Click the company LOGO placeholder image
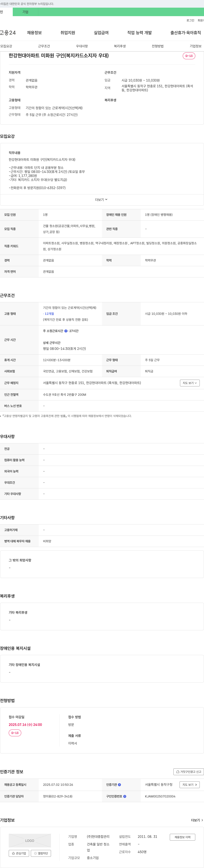This screenshot has height=868, width=204. tap(30, 841)
